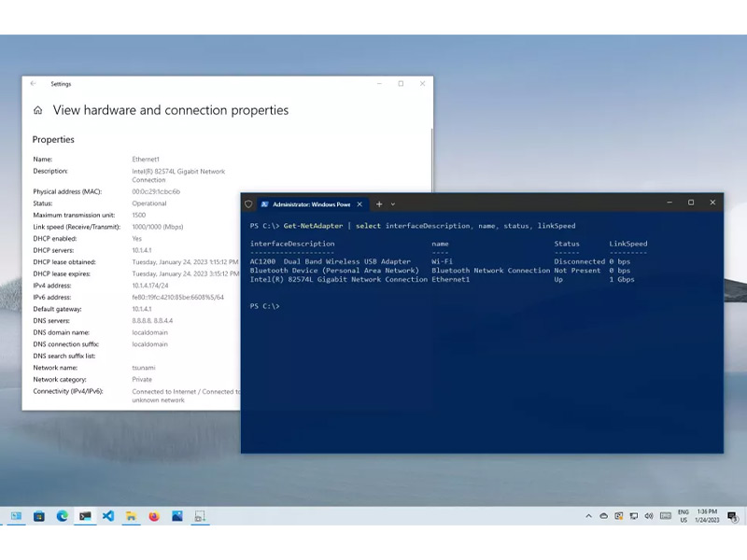Select the Administrator: Windows PowerShell tab
The width and height of the screenshot is (747, 560).
pos(312,204)
